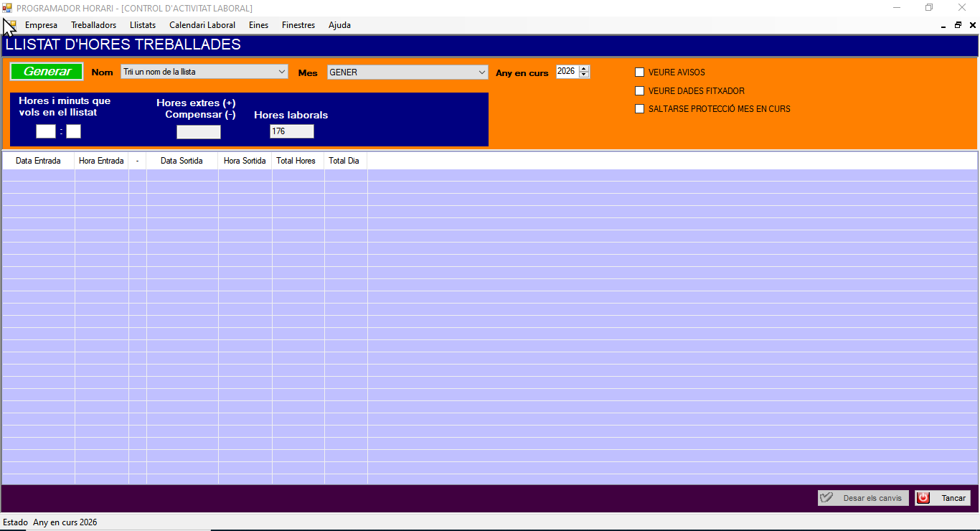Click the Hores laborals field
980x531 pixels.
(x=291, y=131)
